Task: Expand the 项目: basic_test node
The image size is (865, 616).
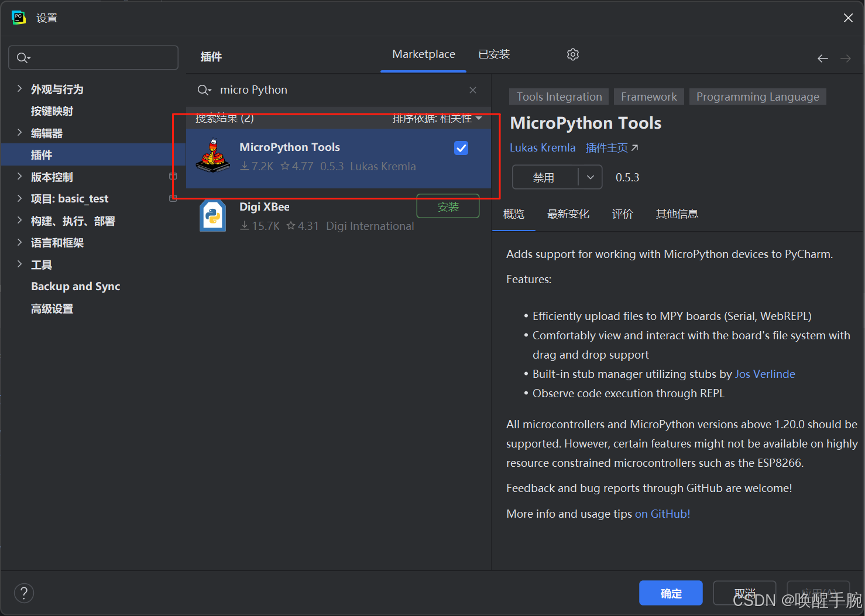Action: 19,198
